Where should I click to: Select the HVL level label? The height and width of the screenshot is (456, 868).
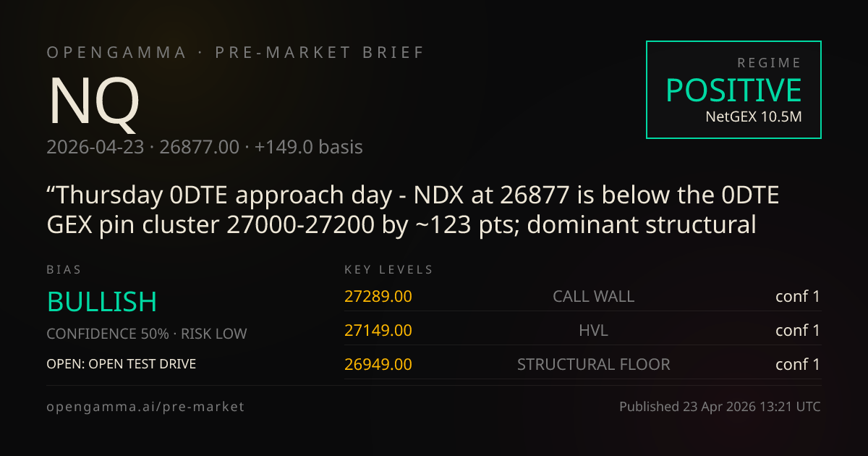point(594,330)
